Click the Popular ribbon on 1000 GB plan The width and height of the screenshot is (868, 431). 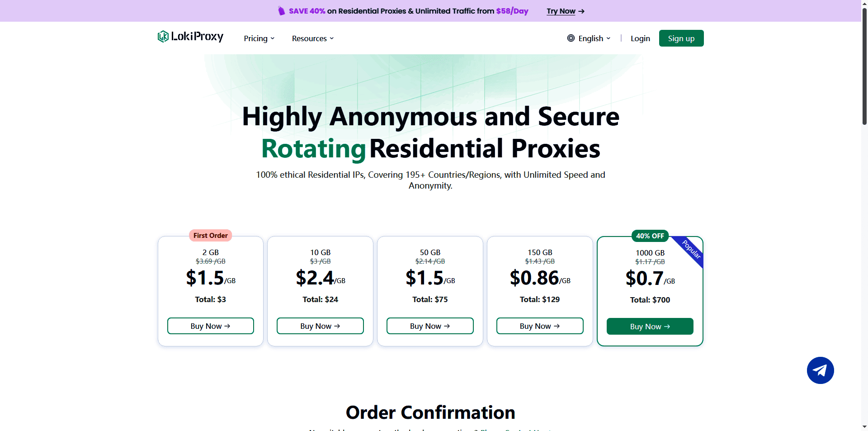click(691, 250)
